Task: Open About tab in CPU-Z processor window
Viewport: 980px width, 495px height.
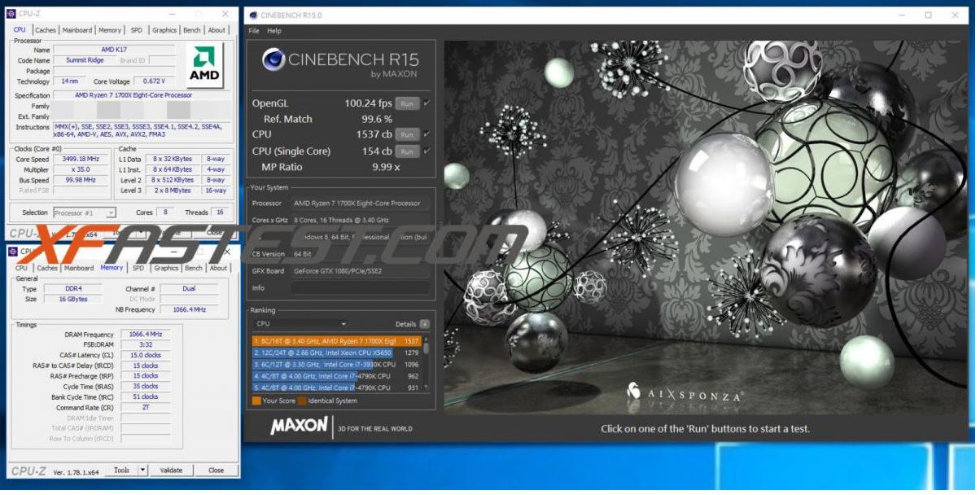Action: pos(217,30)
